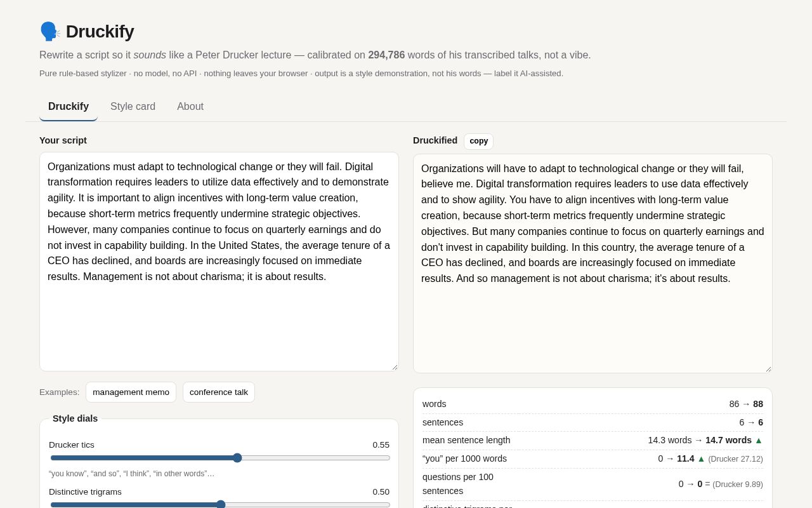Image resolution: width=812 pixels, height=508 pixels.
Task: Click inside the Your script text area
Action: [x=219, y=262]
